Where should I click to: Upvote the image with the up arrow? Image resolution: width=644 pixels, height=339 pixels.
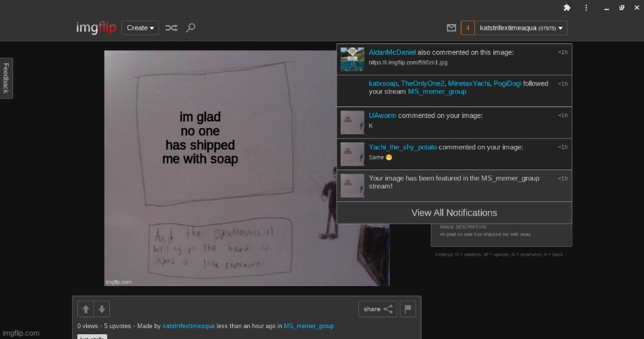[86, 309]
